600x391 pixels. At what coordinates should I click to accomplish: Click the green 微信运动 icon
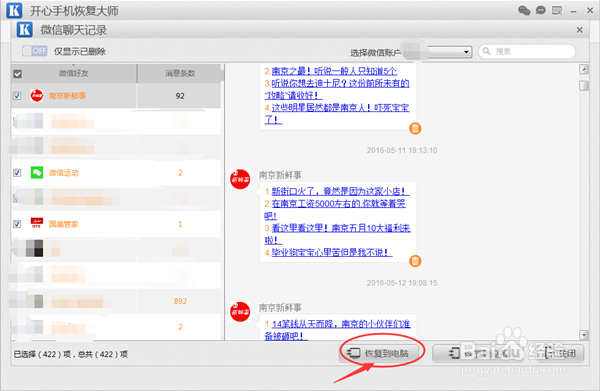[x=37, y=173]
